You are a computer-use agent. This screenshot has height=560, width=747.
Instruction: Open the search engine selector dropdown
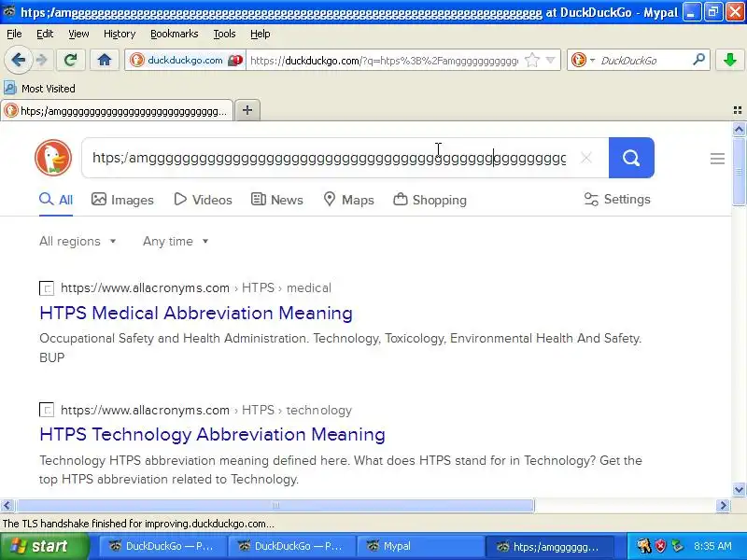point(583,61)
